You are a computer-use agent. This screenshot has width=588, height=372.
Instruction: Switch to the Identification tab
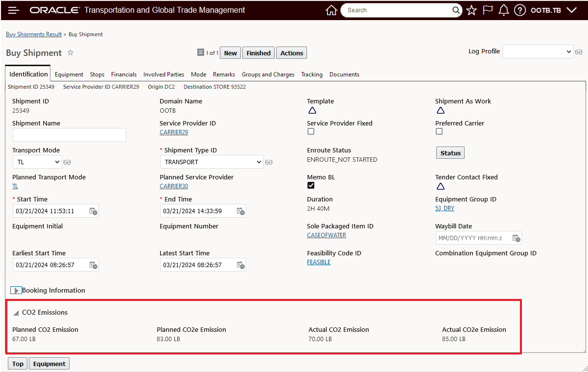(x=28, y=74)
